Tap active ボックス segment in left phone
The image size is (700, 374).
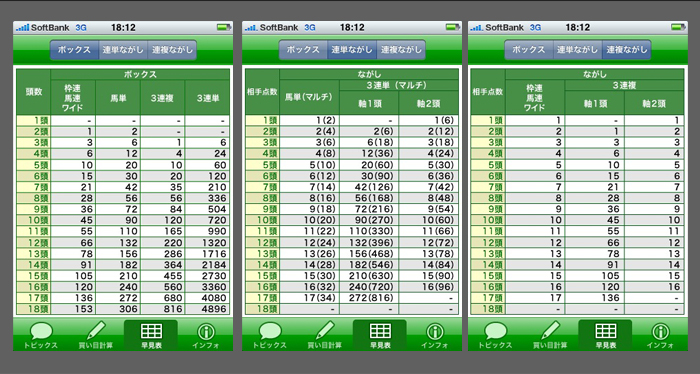[74, 50]
